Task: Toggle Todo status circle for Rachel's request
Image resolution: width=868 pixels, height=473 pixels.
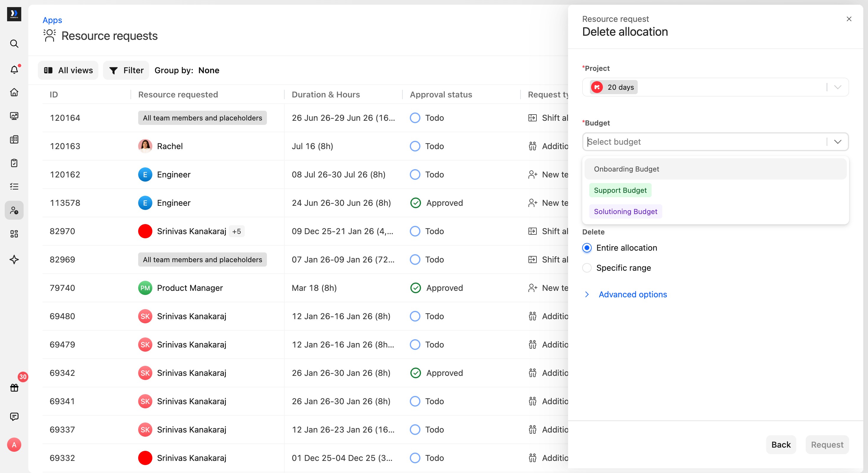Action: [x=415, y=146]
